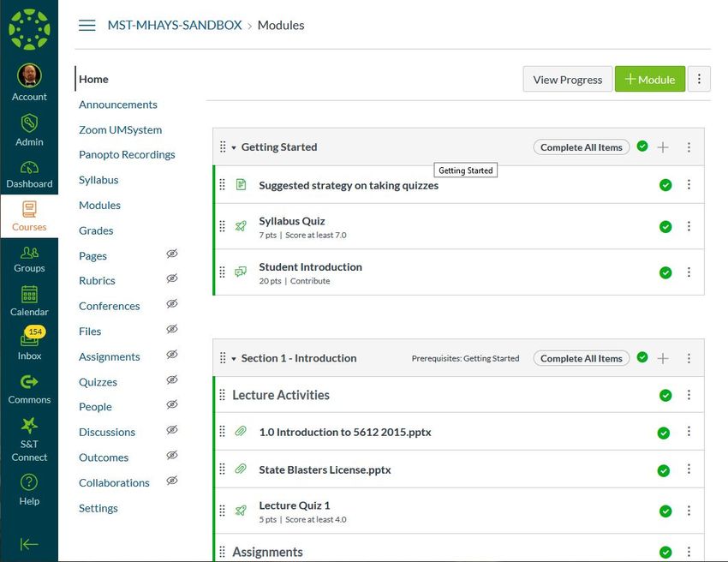The width and height of the screenshot is (728, 562).
Task: Open the Calendar icon in sidebar
Action: 29,294
